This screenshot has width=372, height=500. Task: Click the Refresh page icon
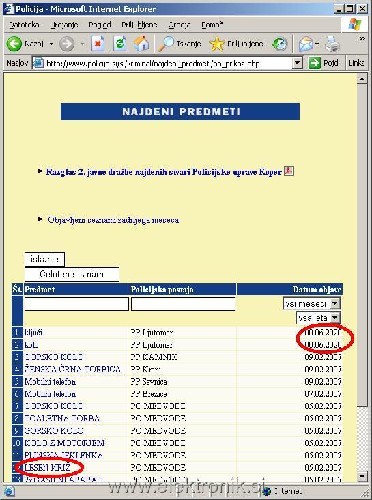120,44
